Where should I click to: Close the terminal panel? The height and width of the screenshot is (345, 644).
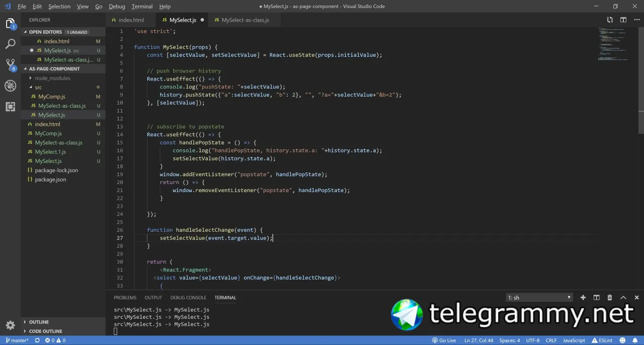(x=636, y=298)
